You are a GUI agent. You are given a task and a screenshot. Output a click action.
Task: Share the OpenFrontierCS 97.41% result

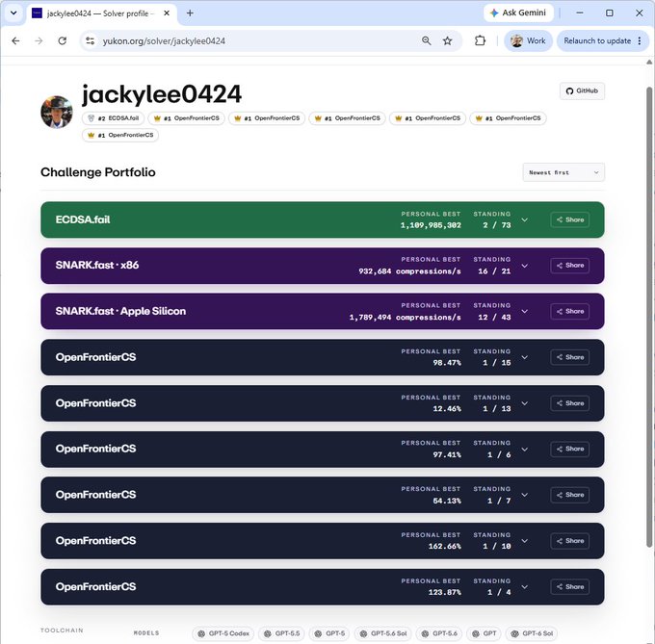(x=570, y=450)
